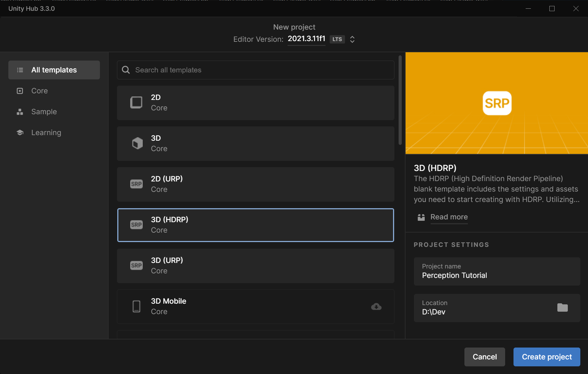Expand the Editor Version selector arrows
The height and width of the screenshot is (374, 588).
[x=352, y=39]
